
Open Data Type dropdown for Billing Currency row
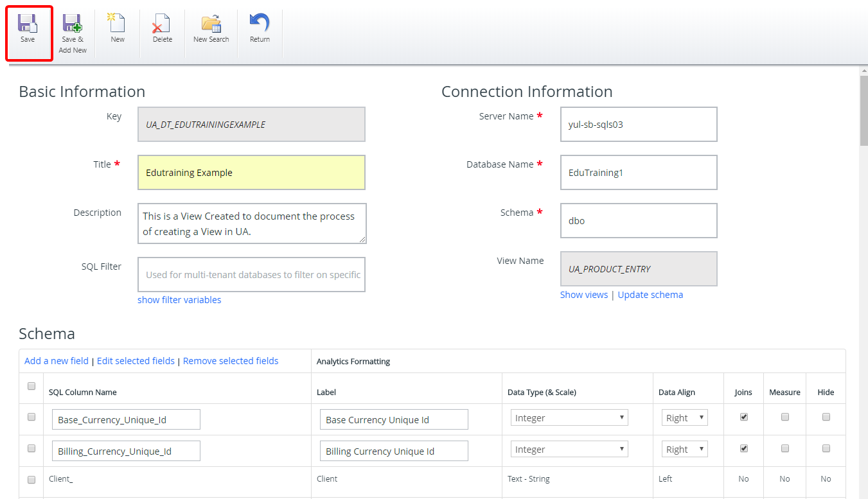(569, 450)
